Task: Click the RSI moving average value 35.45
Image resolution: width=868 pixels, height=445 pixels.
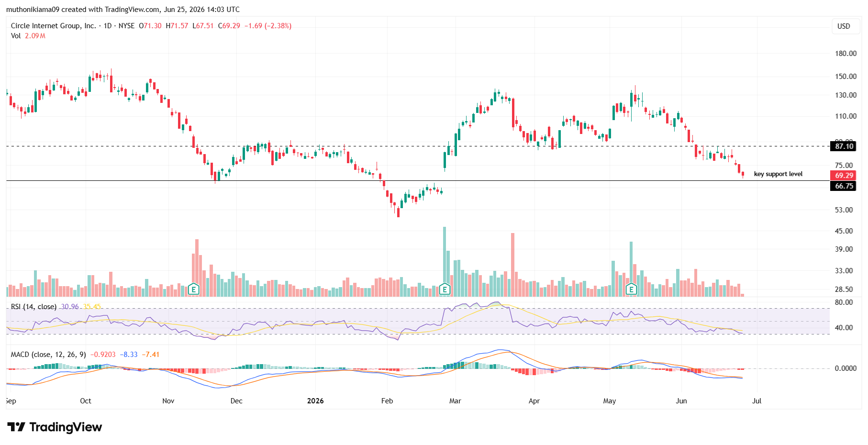Action: 92,306
